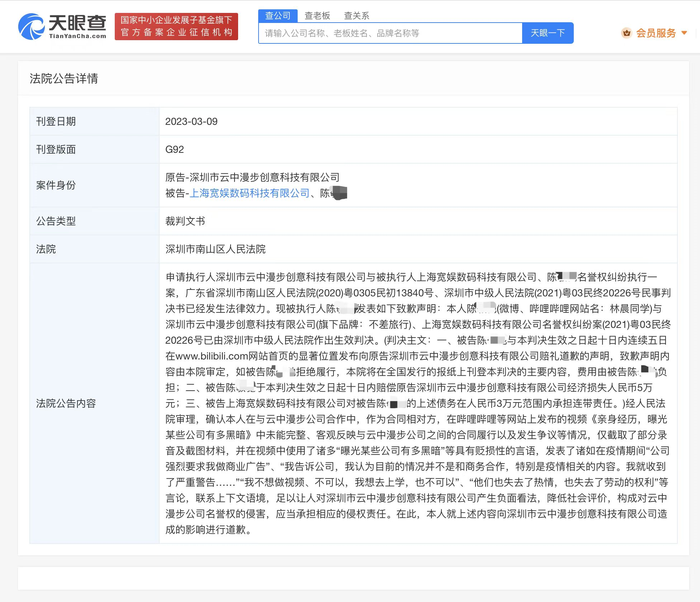Click the 法院公告详情 section heading
This screenshot has width=700, height=602.
[64, 79]
